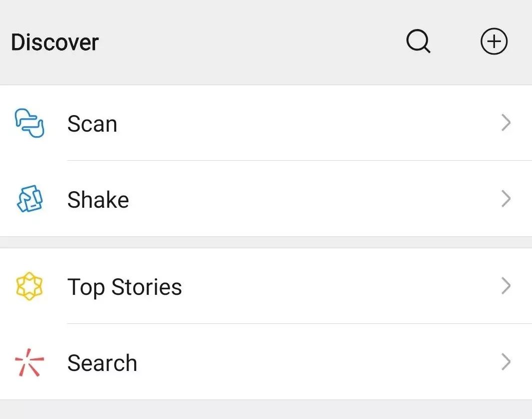
Task: Open the Scan text label
Action: [92, 124]
